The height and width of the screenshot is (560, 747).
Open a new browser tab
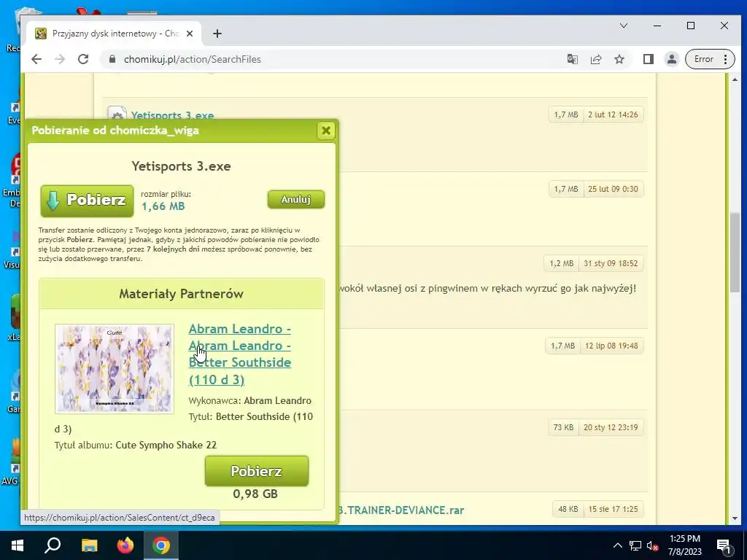click(217, 34)
